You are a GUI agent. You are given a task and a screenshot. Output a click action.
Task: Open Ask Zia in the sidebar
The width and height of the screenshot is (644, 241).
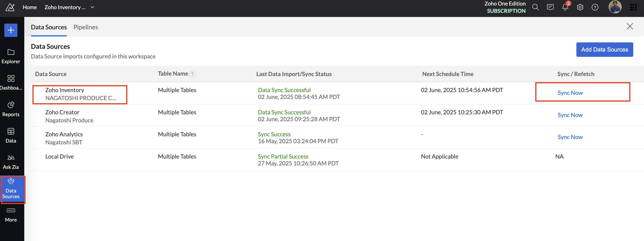tap(11, 162)
